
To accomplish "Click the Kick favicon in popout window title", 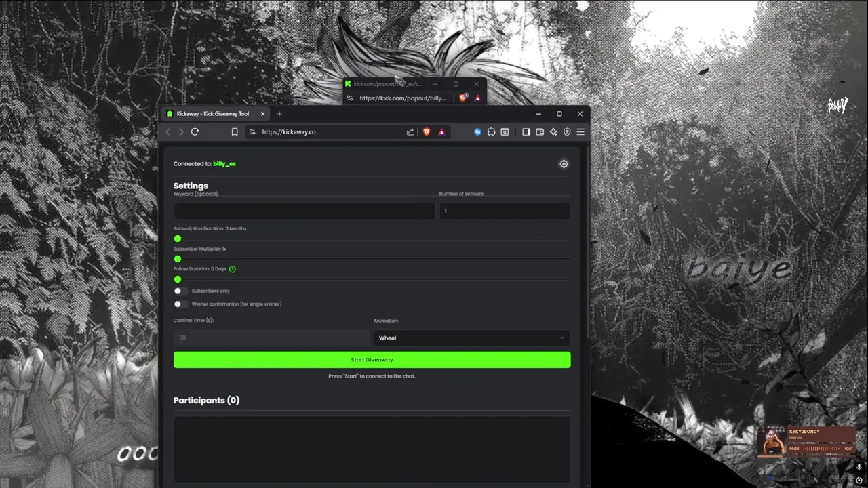I will tap(348, 84).
